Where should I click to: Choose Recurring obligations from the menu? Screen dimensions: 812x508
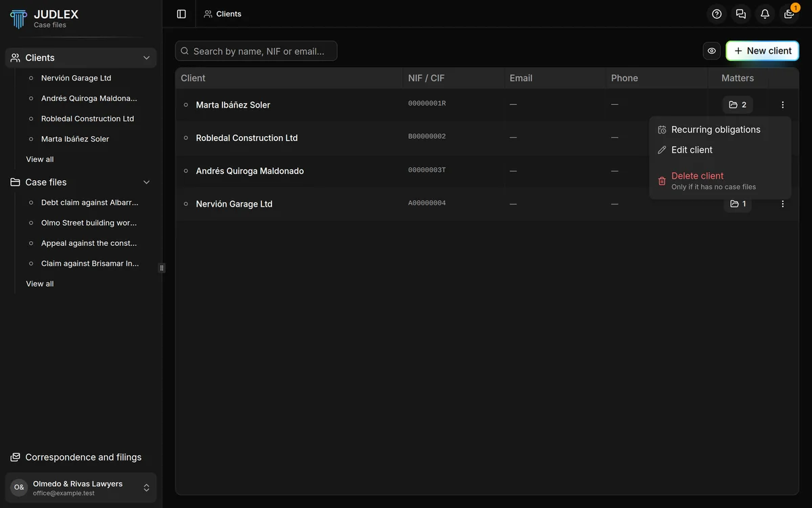pyautogui.click(x=720, y=129)
